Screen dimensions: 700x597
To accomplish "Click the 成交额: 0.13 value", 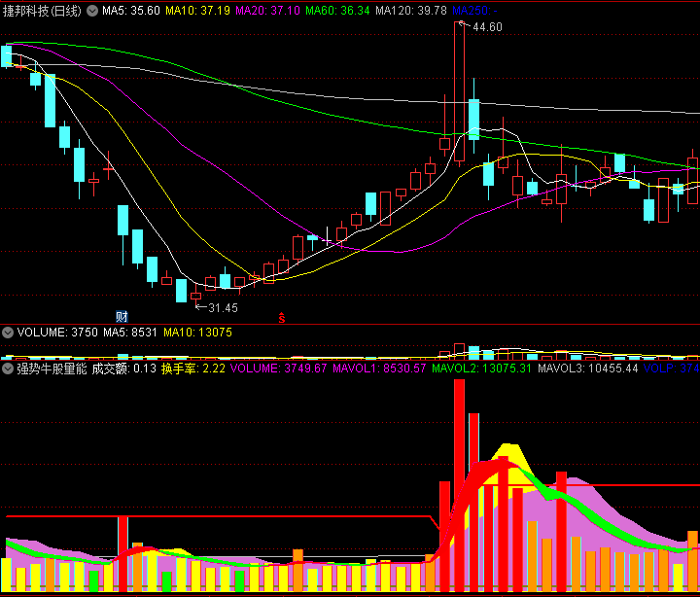I will (124, 369).
